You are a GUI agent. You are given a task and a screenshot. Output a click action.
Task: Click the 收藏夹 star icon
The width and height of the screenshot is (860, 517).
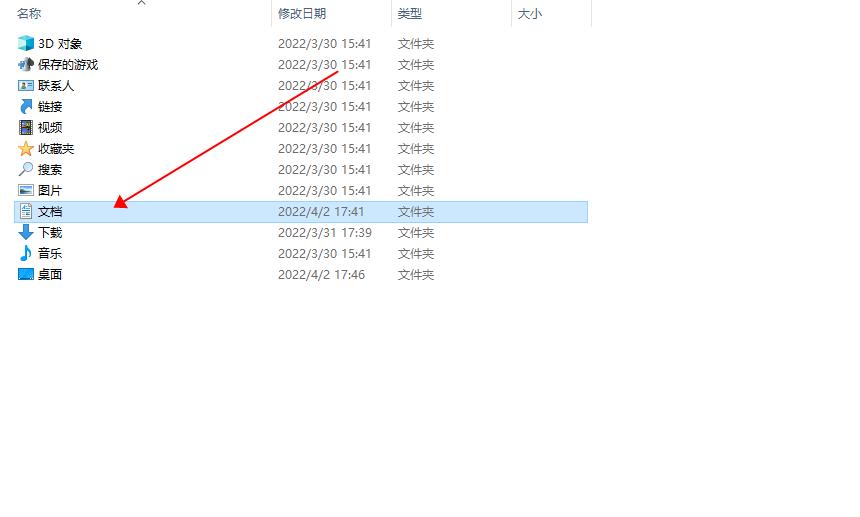[26, 149]
